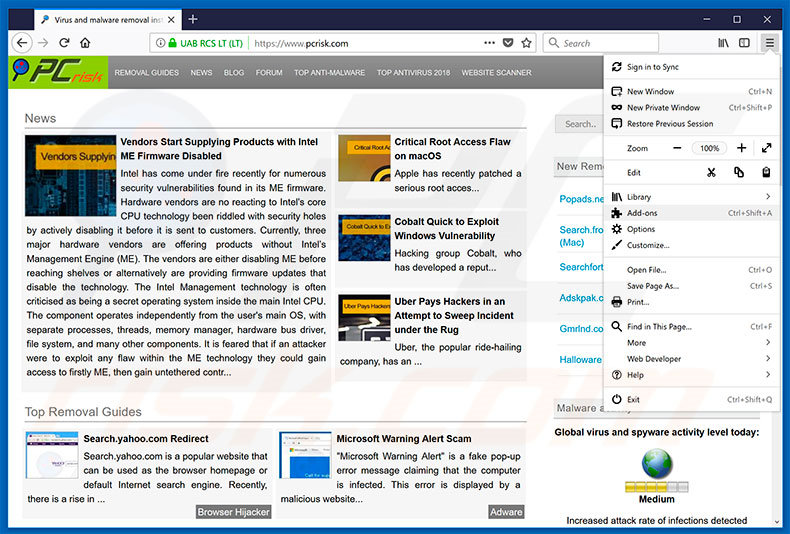Select Customize... menu entry

point(692,245)
